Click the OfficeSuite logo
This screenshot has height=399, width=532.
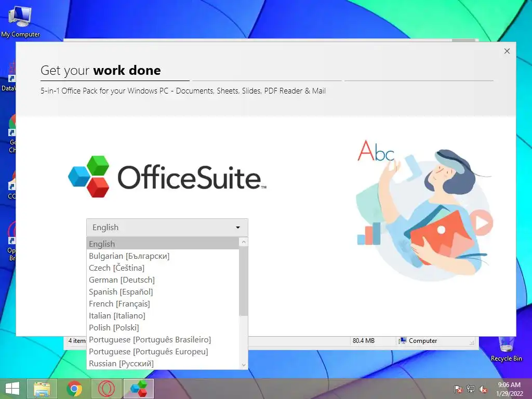(x=167, y=177)
